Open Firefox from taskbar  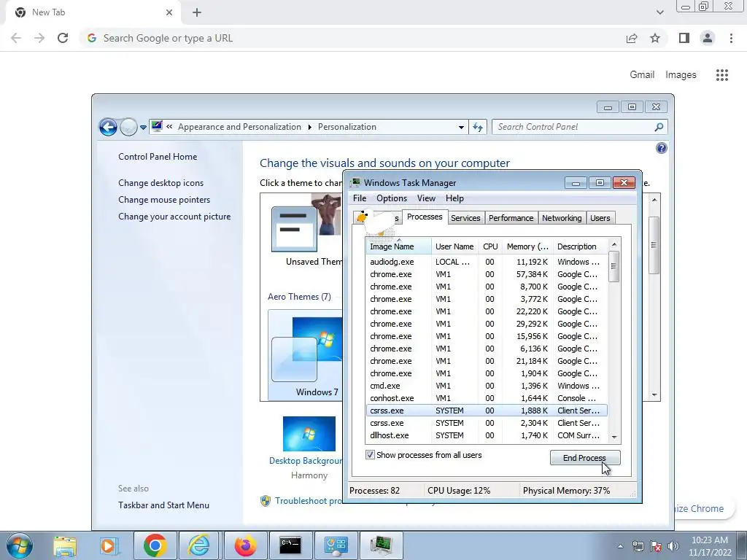[245, 545]
